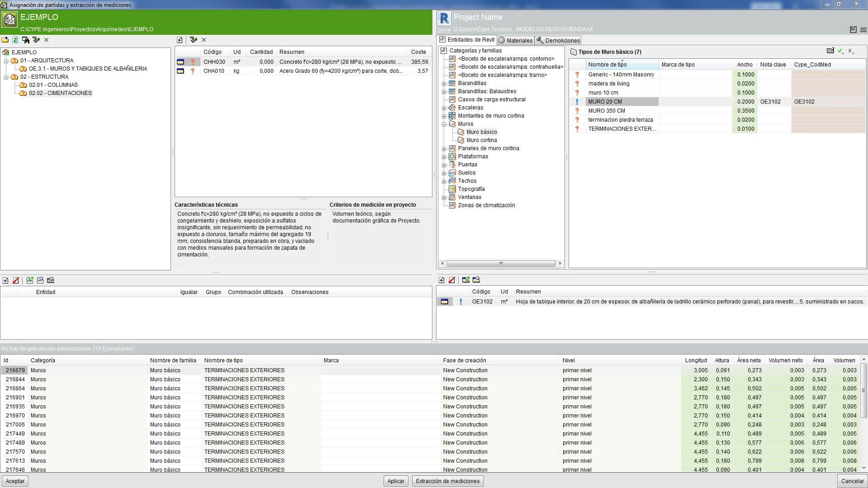This screenshot has height=488, width=868.
Task: Click the green refresh document icon
Action: (15, 40)
